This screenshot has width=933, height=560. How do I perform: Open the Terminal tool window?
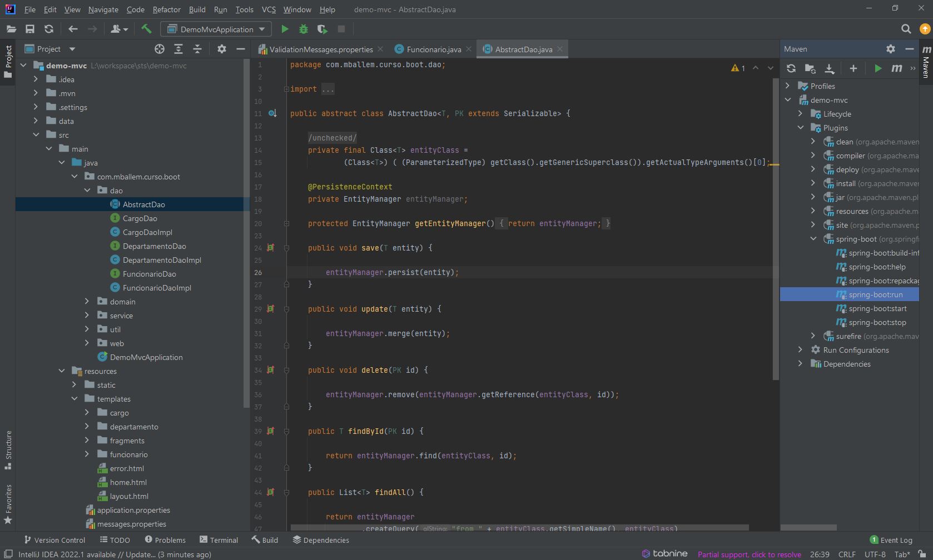pyautogui.click(x=219, y=540)
